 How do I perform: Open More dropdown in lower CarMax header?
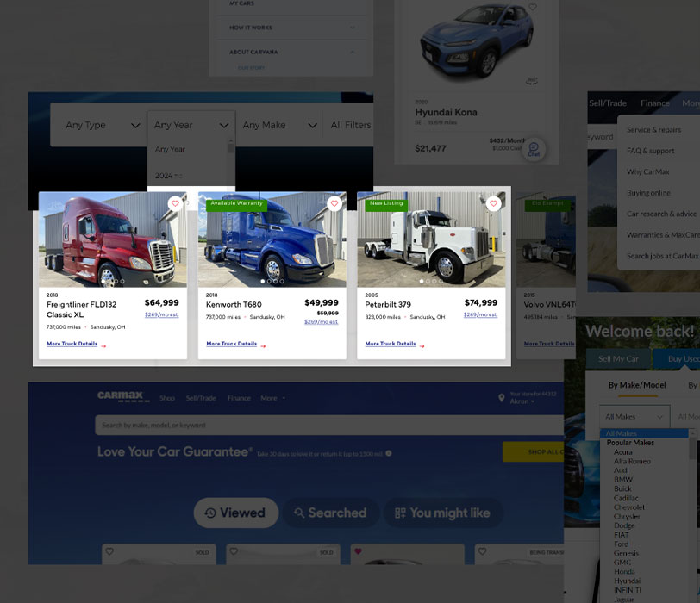click(272, 398)
